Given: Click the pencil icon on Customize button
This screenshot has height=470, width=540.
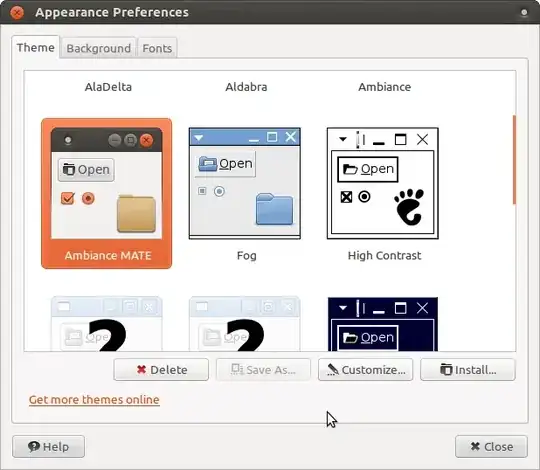Looking at the screenshot, I should click(x=333, y=369).
